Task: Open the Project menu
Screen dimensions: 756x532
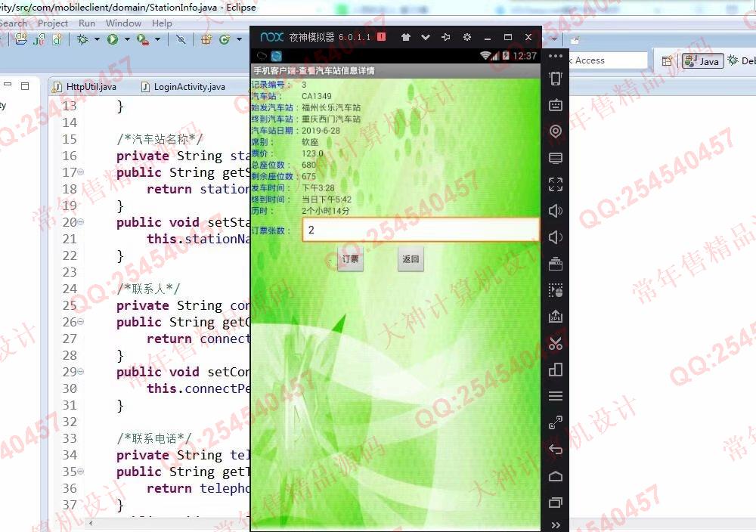Action: coord(53,23)
